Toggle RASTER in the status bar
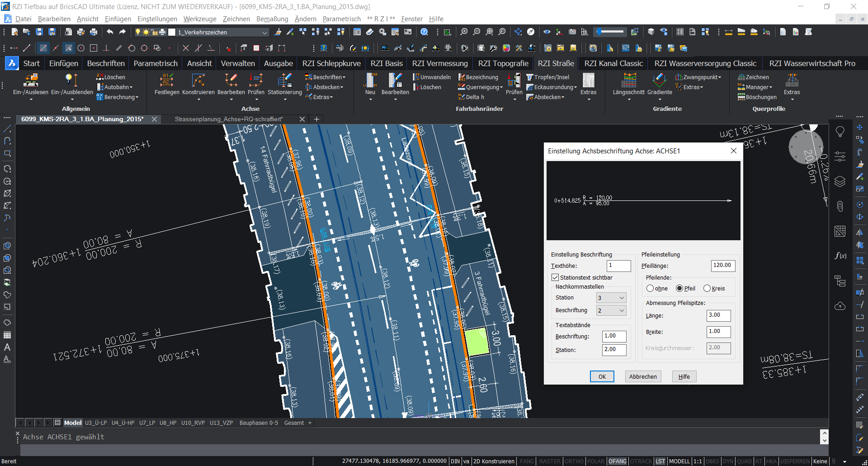Screen dimensions: 868x466 [550, 461]
